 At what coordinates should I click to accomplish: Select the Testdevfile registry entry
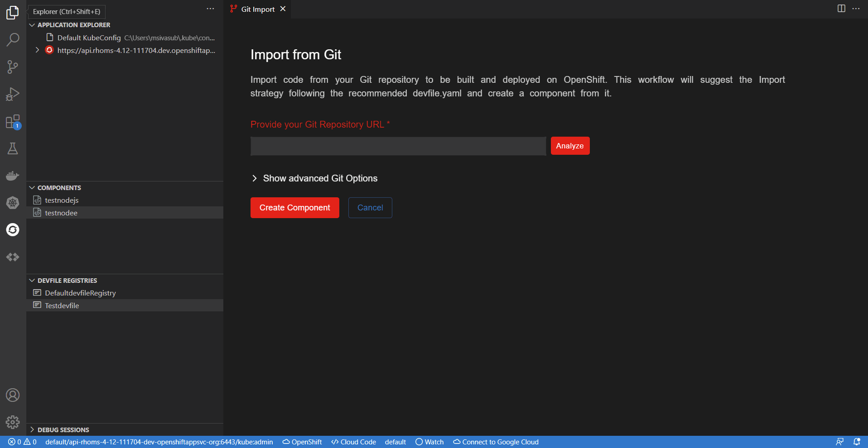coord(125,305)
